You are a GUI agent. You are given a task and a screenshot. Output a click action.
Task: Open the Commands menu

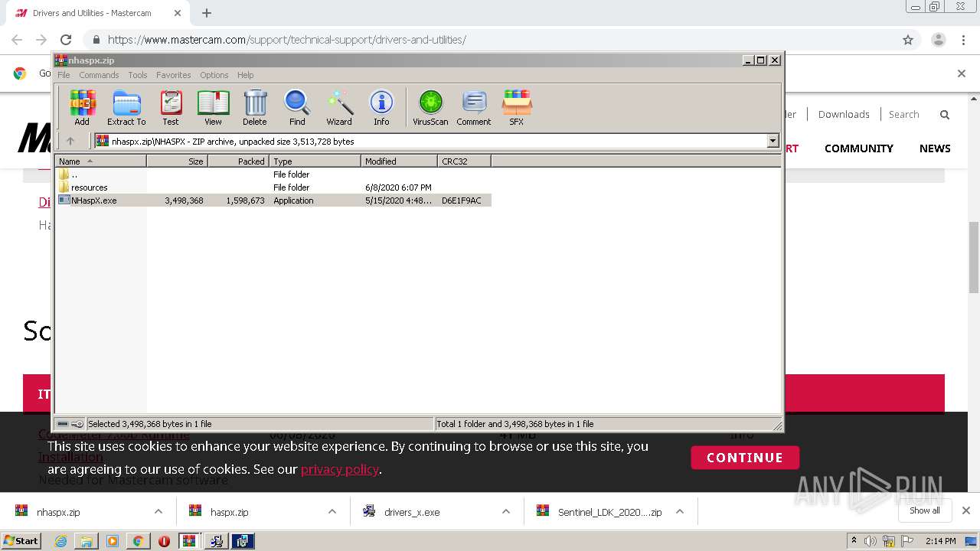click(99, 75)
